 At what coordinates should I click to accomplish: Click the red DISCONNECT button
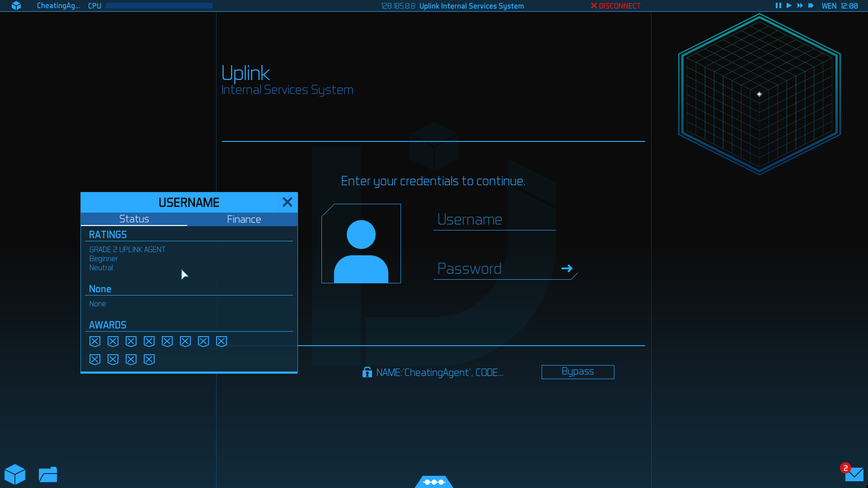click(615, 6)
